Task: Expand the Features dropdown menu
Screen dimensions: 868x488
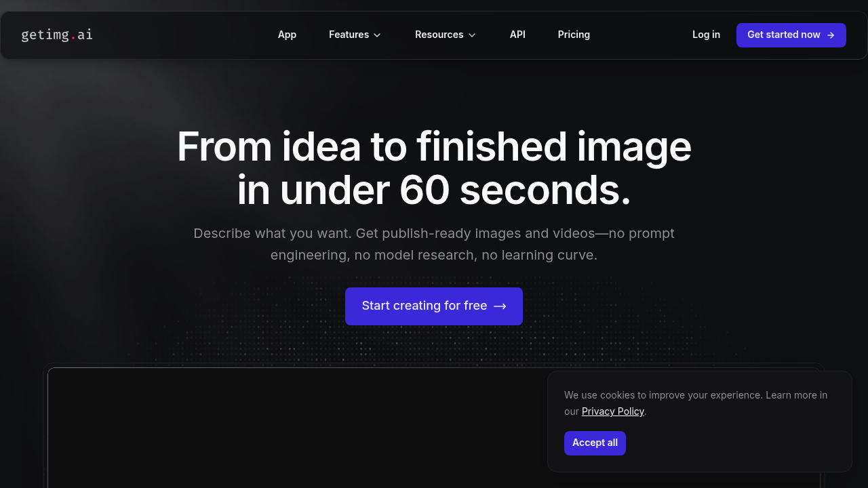Action: pyautogui.click(x=355, y=35)
